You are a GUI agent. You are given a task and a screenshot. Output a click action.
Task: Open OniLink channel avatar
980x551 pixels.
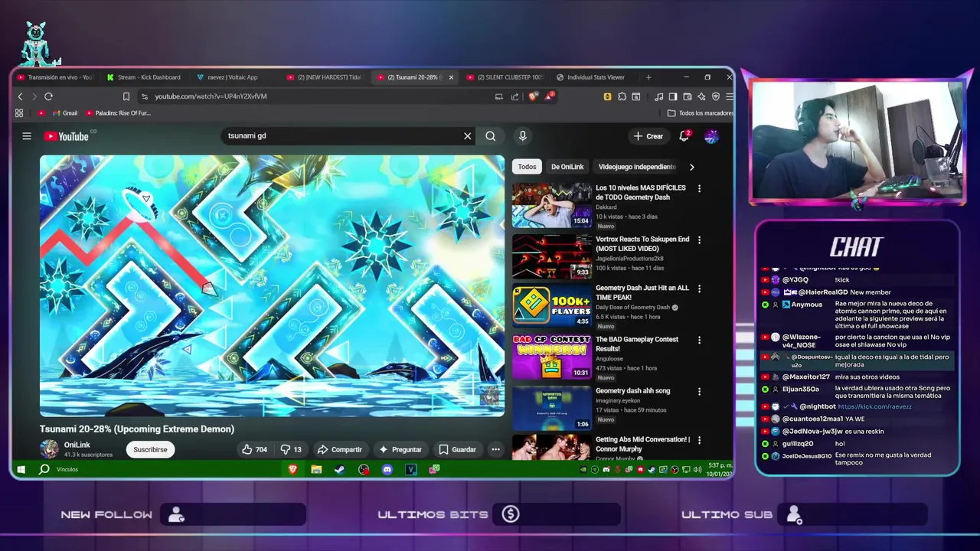[50, 449]
